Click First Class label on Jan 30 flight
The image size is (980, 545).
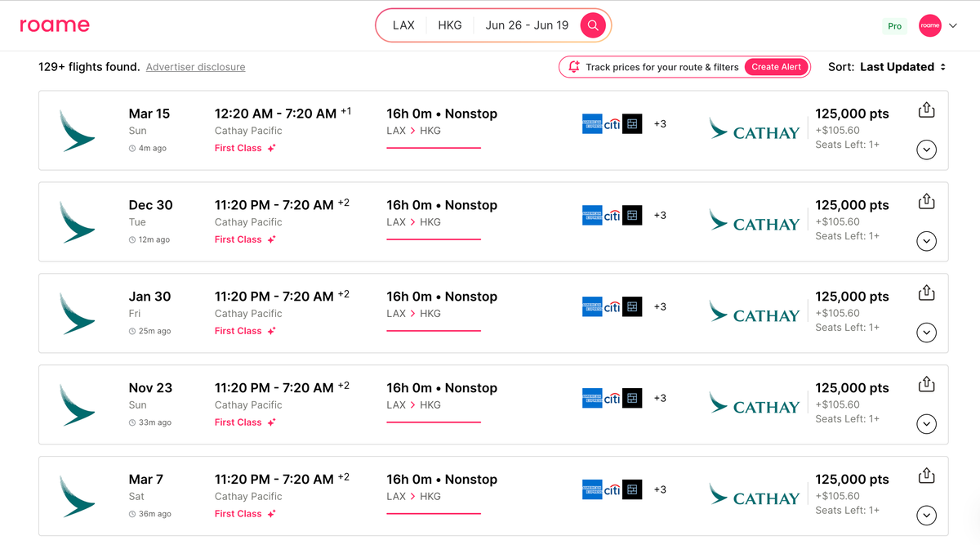tap(238, 331)
